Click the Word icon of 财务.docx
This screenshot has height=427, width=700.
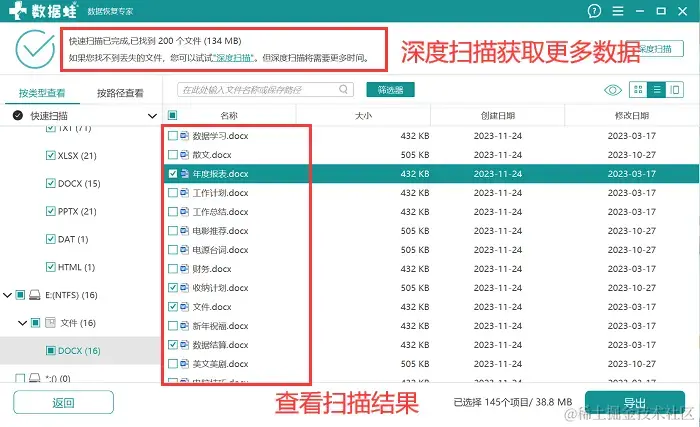pos(184,269)
